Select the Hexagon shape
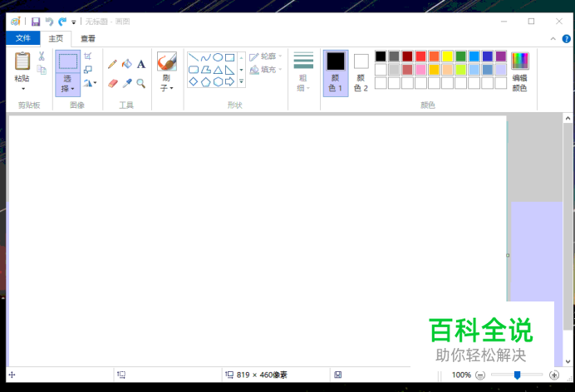The height and width of the screenshot is (392, 575). [218, 81]
